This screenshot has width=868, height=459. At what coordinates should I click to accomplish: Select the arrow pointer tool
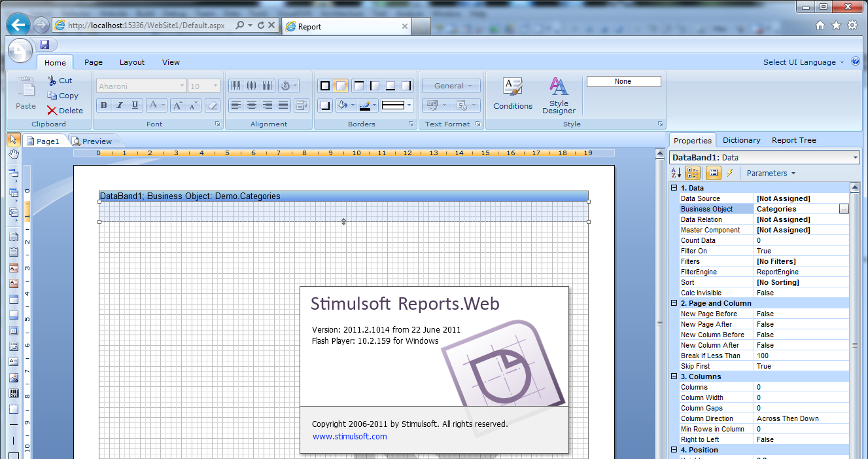point(14,139)
